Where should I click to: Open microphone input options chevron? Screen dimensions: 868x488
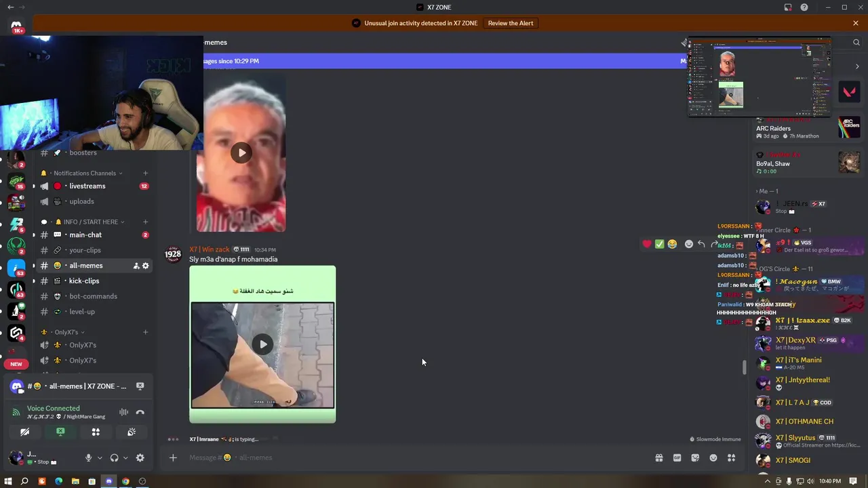click(x=100, y=458)
